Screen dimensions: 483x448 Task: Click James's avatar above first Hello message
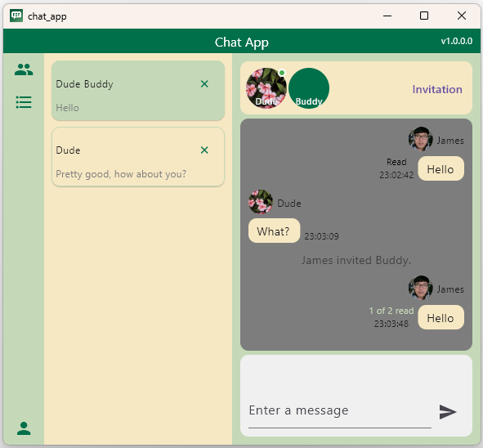(x=420, y=139)
